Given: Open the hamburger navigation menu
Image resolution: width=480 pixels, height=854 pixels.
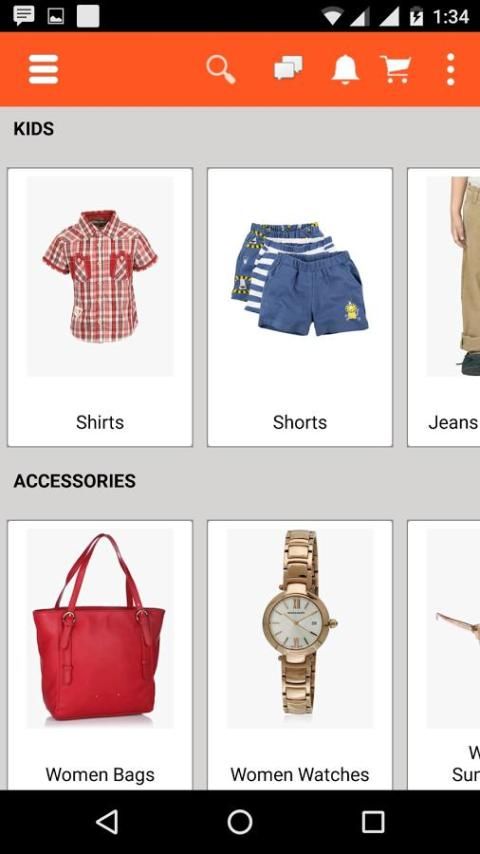Looking at the screenshot, I should click(43, 70).
